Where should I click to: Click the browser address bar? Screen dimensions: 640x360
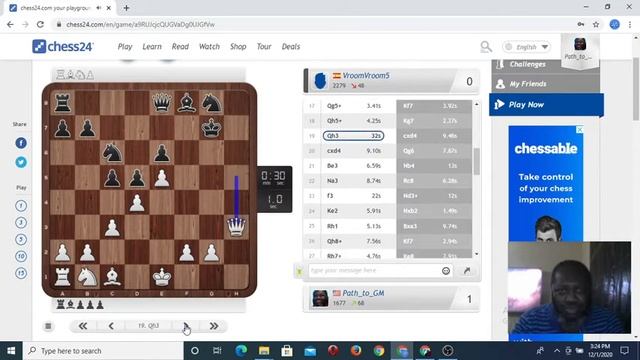tap(314, 24)
